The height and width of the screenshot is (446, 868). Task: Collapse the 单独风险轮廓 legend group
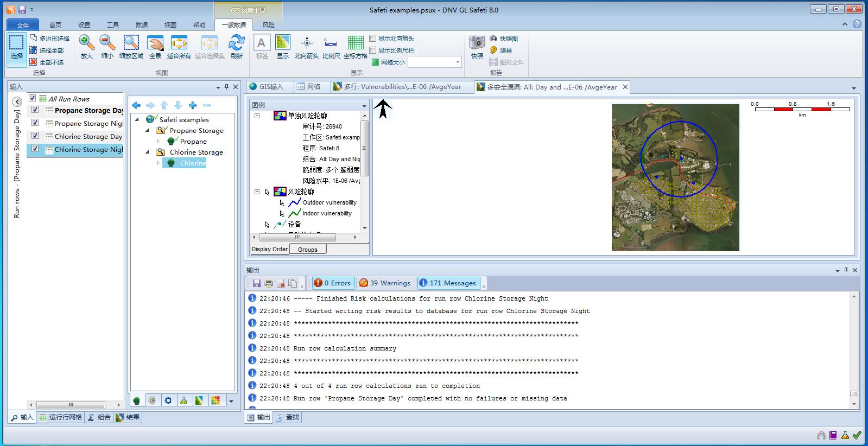click(x=257, y=116)
